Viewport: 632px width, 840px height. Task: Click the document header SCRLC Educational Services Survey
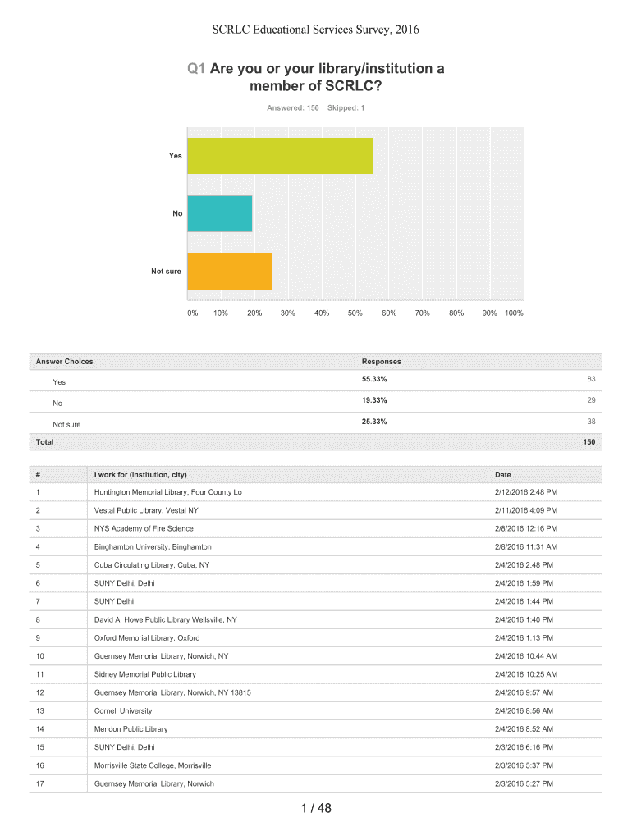click(316, 30)
